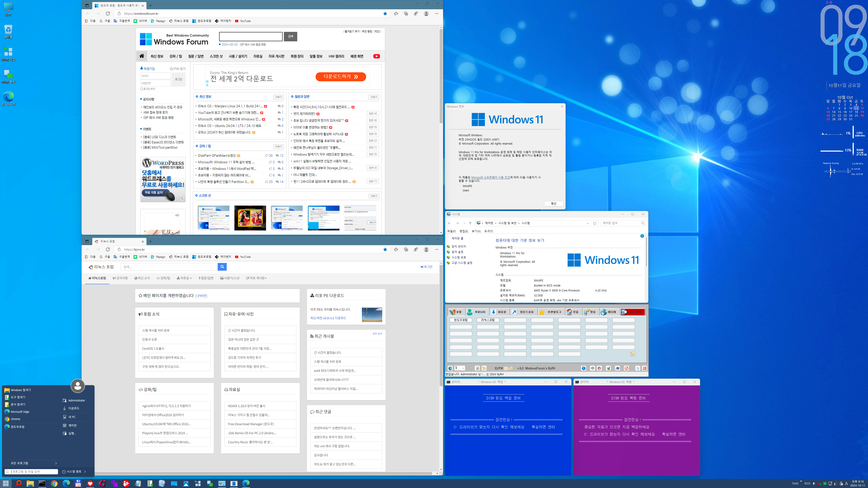
Task: Open the DISM_복원 desktop icon
Action: [8, 76]
